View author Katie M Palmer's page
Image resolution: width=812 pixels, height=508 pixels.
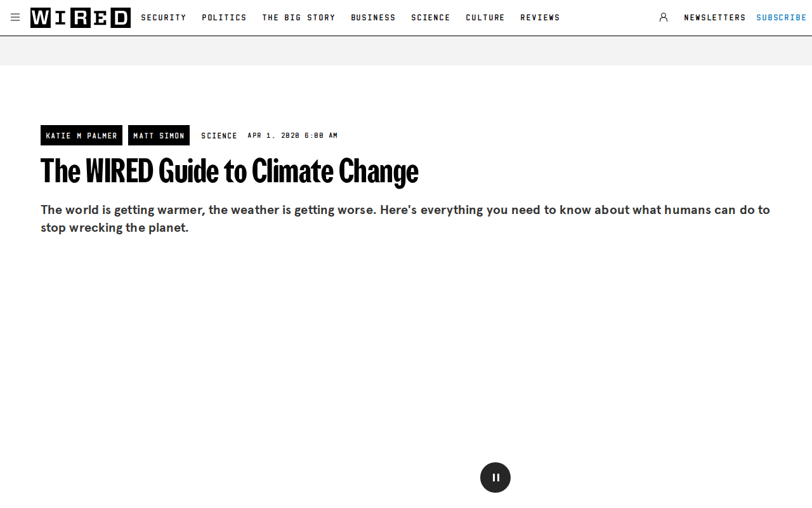[x=81, y=135]
